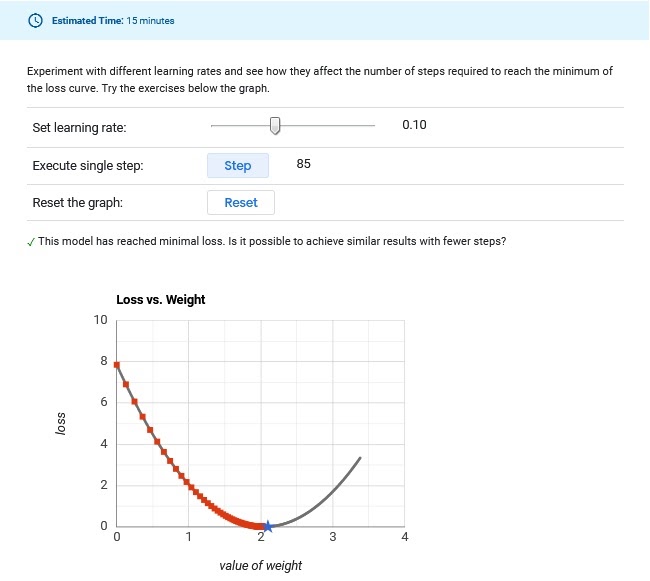The image size is (650, 581).
Task: Click the green checkmark before minimal loss message
Action: click(32, 242)
